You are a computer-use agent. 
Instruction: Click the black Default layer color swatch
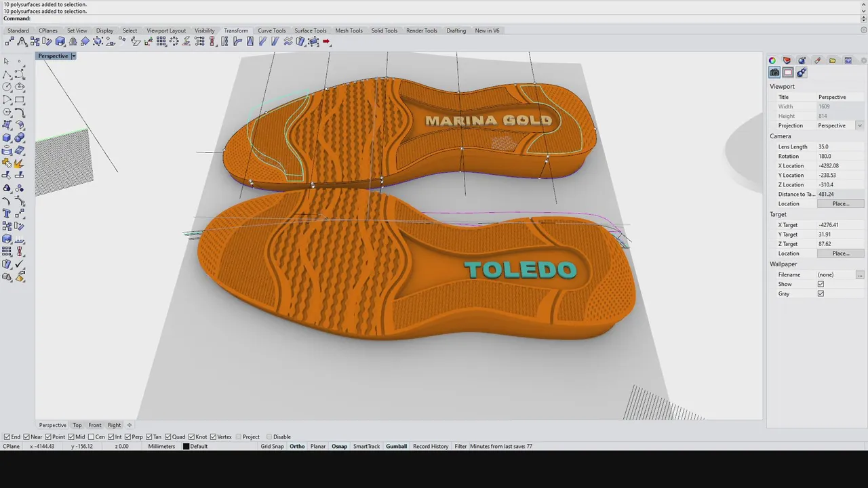click(186, 446)
